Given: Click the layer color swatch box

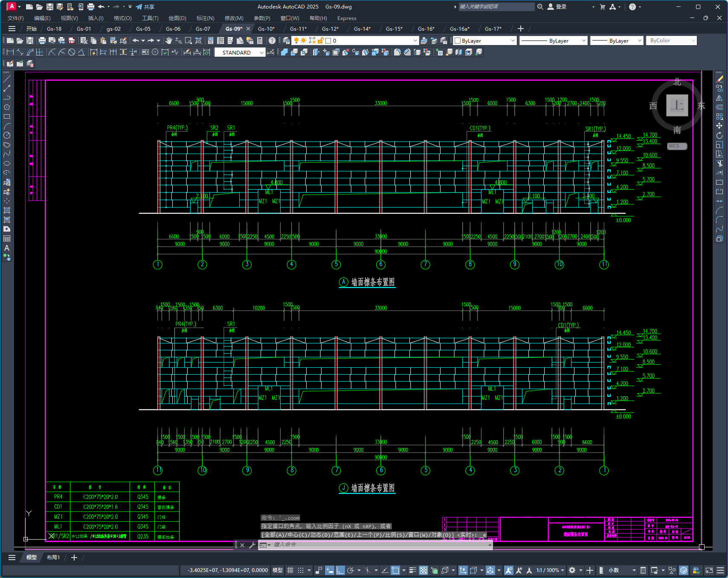Looking at the screenshot, I should (x=328, y=41).
